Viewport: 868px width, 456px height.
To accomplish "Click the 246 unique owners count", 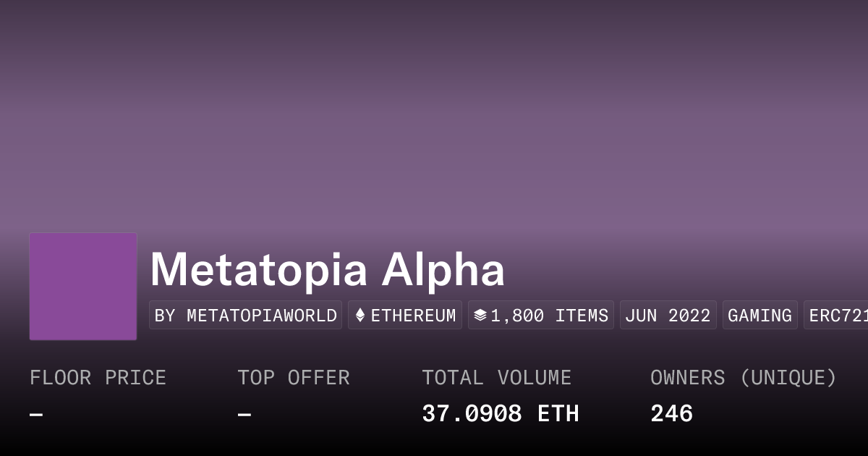I will tap(671, 414).
